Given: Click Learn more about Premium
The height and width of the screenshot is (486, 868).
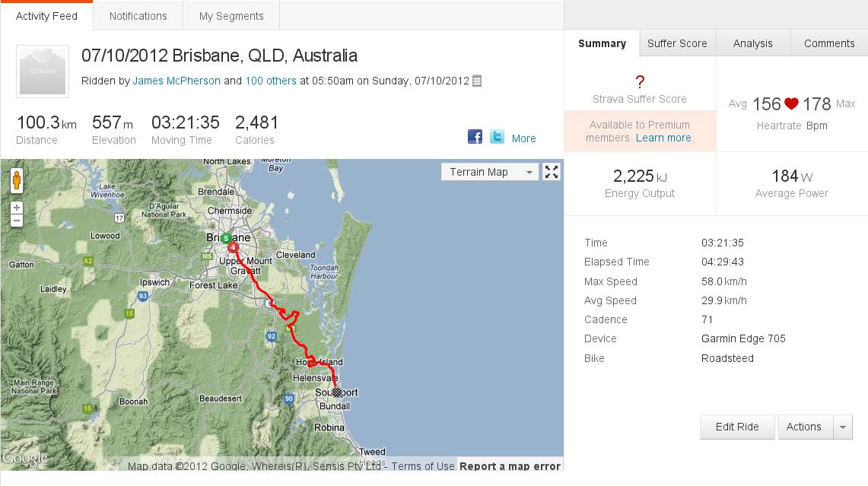Looking at the screenshot, I should 663,138.
